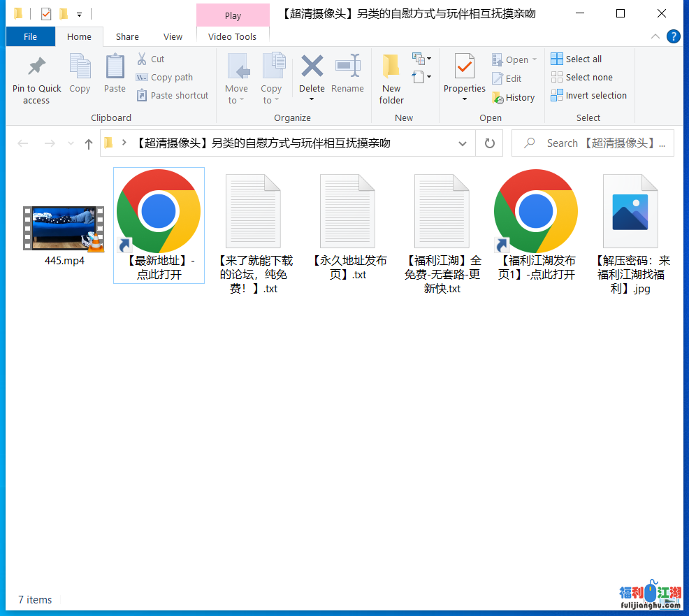This screenshot has height=616, width=689.
Task: Click Select all in Select group
Action: pos(576,59)
